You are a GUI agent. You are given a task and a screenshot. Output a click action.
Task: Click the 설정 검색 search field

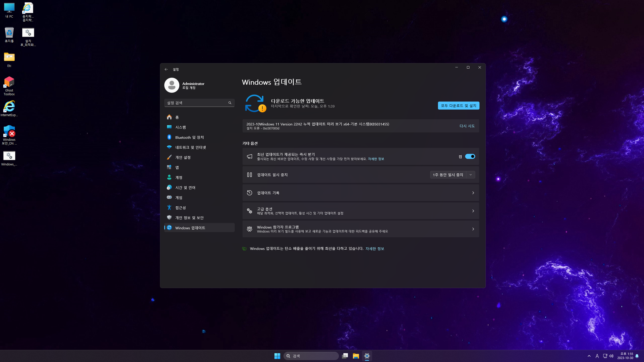pyautogui.click(x=196, y=103)
